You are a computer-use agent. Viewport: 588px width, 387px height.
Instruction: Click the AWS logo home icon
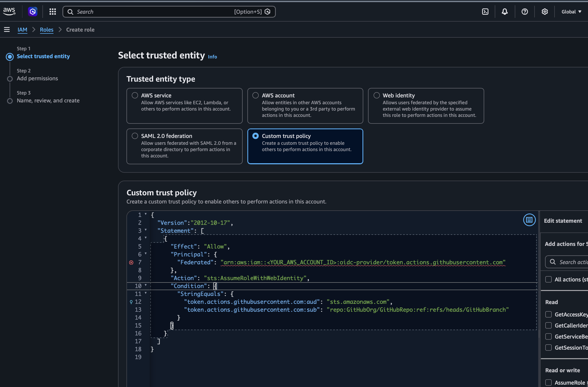pyautogui.click(x=9, y=11)
